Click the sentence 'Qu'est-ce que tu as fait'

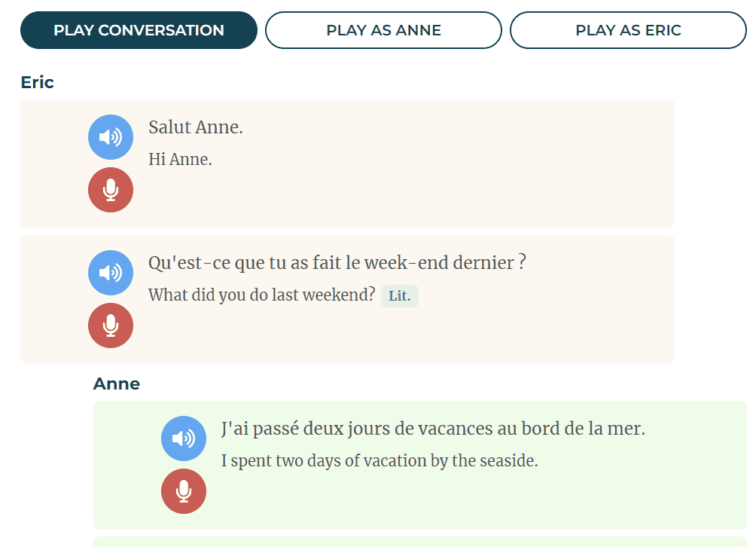tap(337, 263)
